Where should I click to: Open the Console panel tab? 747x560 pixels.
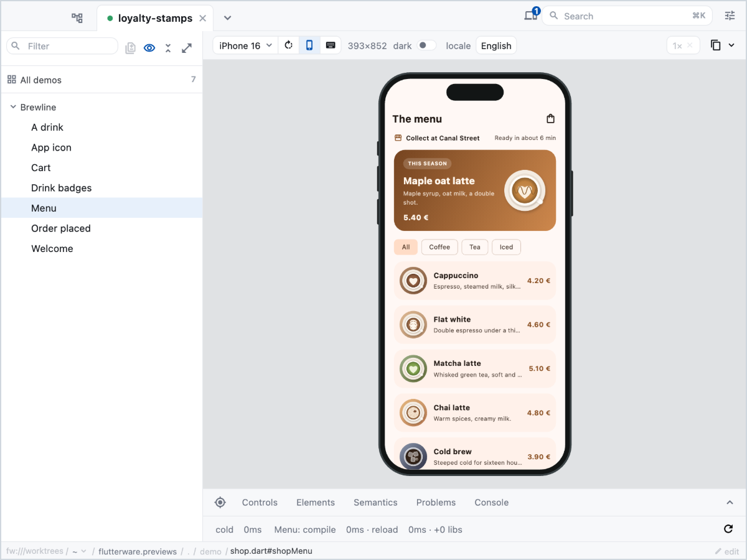(x=492, y=502)
